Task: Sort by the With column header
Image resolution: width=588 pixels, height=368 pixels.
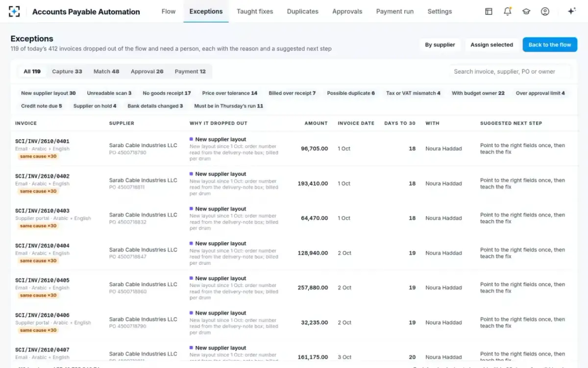Action: (x=432, y=123)
